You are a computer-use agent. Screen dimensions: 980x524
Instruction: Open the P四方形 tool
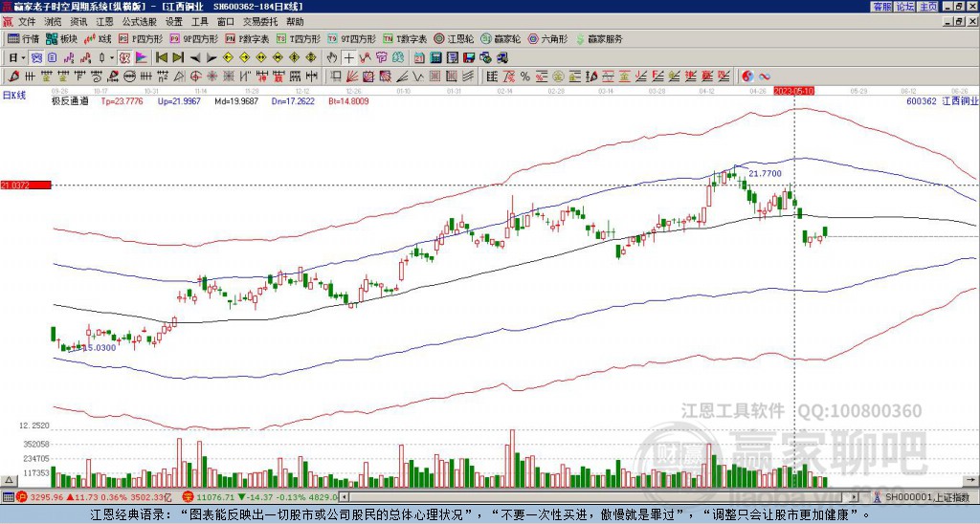point(141,38)
